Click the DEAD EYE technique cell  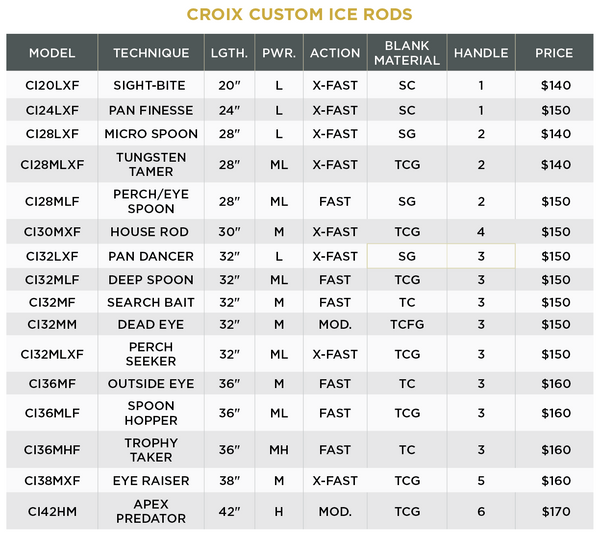coord(151,324)
